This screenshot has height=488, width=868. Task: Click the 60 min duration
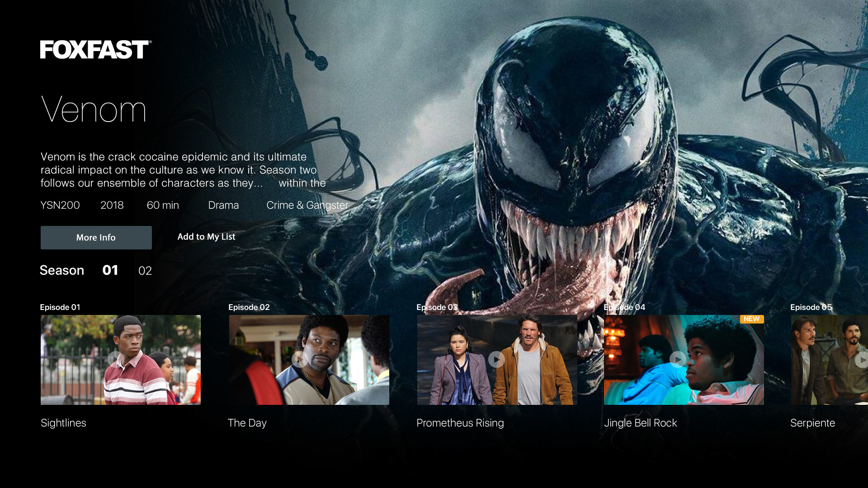tap(163, 205)
